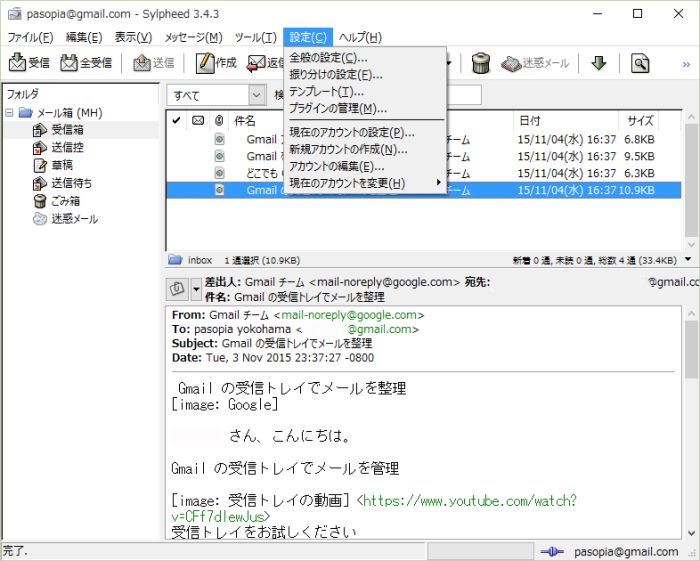700x561 pixels.
Task: Click the 作成 (Compose) toolbar icon
Action: click(x=215, y=63)
